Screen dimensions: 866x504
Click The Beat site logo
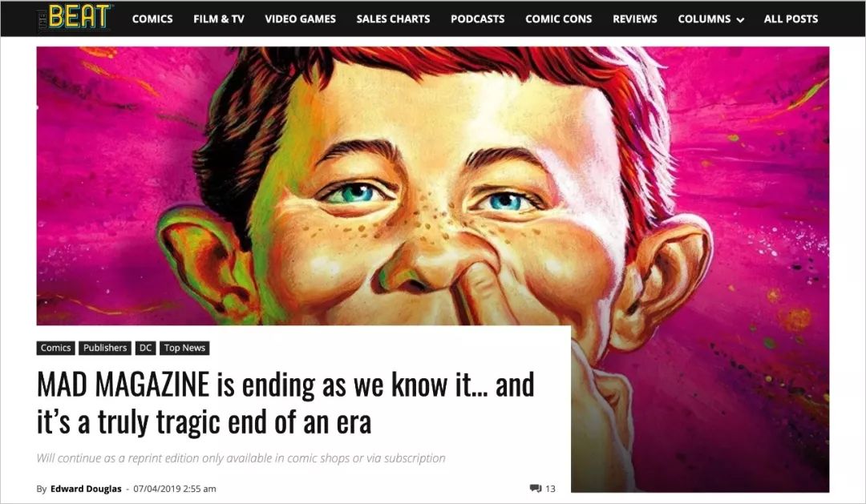(75, 18)
